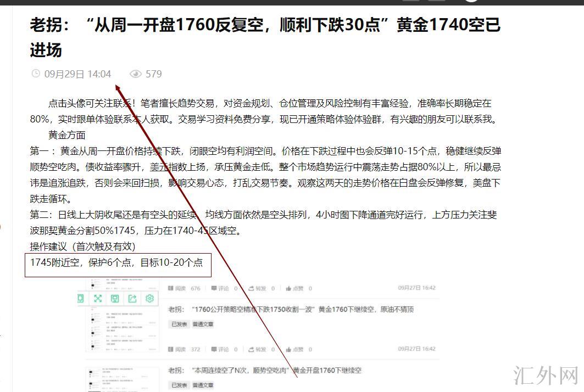Click the read count "372"
Viewport: 584px width, 392px height.
click(196, 349)
